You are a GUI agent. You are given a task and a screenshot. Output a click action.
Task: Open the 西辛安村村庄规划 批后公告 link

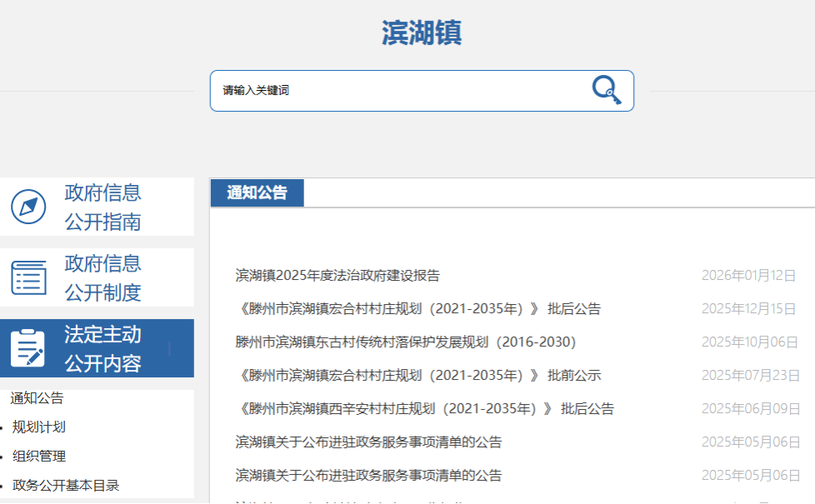point(424,409)
